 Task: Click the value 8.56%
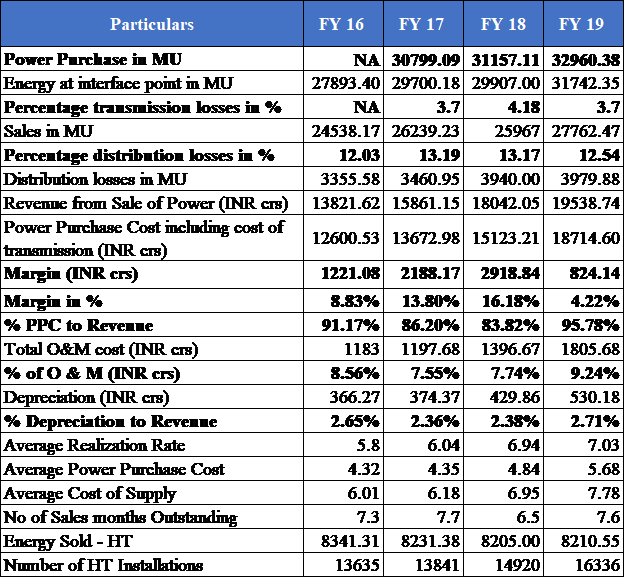pos(355,374)
